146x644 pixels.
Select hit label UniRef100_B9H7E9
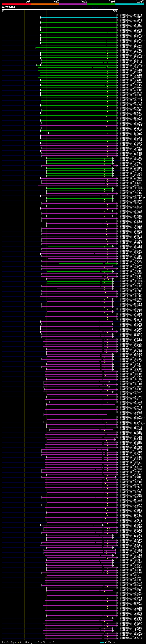tap(131, 113)
